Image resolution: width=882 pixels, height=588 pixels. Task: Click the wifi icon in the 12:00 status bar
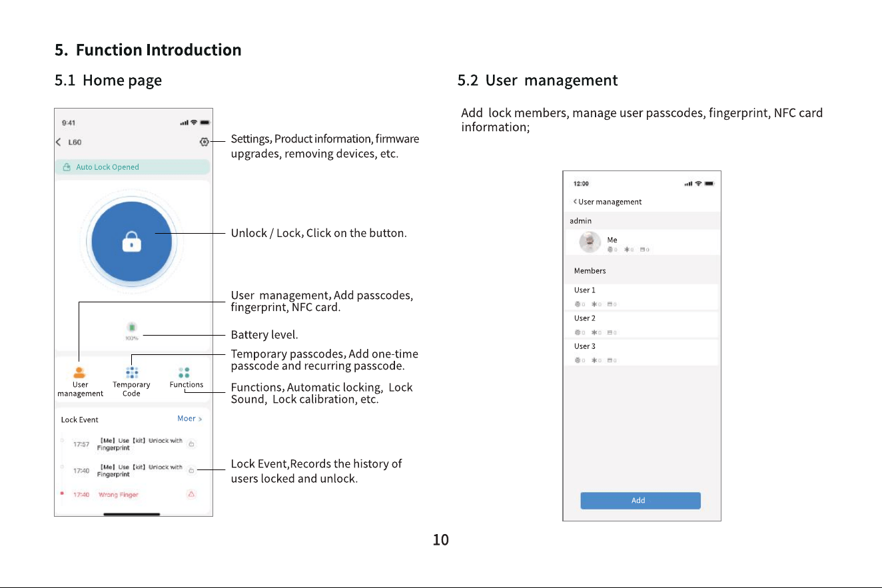698,183
